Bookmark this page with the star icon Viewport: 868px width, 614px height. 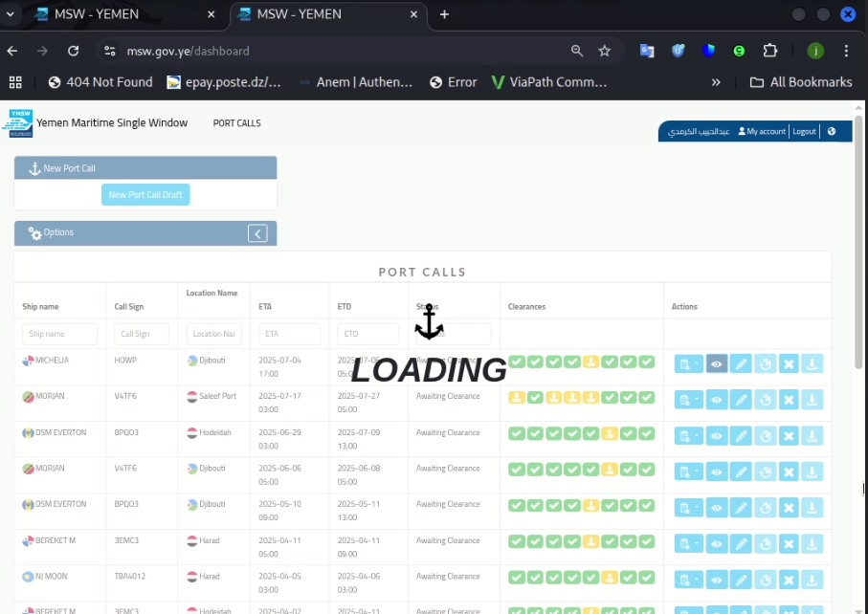[x=604, y=51]
